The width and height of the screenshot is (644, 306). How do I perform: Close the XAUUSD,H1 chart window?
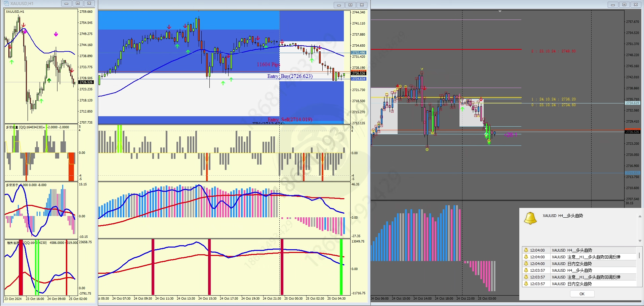coord(89,3)
